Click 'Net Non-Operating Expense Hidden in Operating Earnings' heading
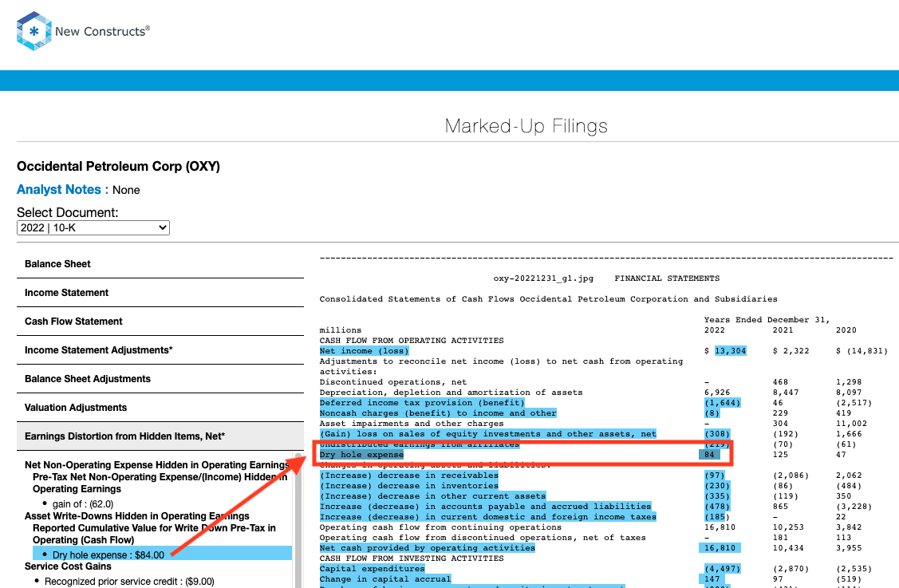 click(156, 464)
